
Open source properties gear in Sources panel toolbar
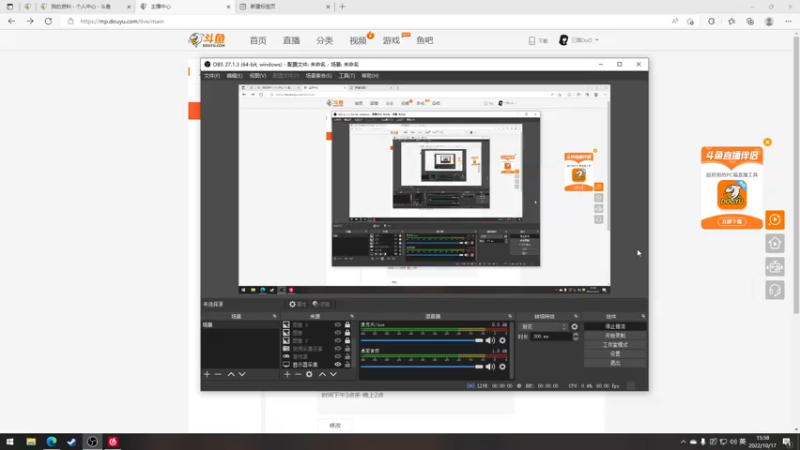(309, 374)
